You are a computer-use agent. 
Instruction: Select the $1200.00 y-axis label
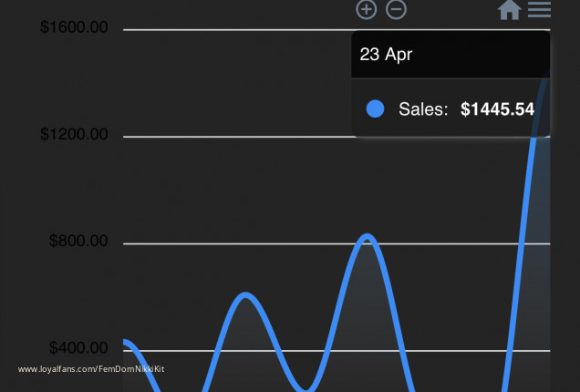coord(74,135)
